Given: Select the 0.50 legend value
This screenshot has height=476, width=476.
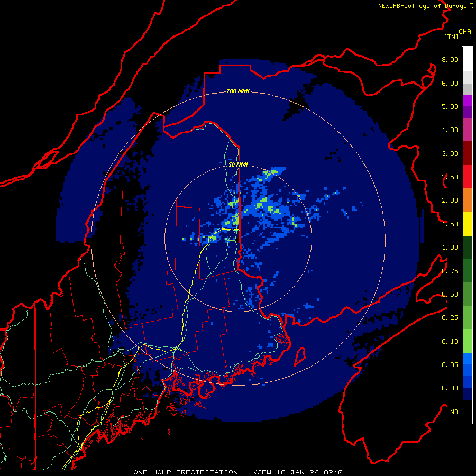Looking at the screenshot, I should [450, 295].
